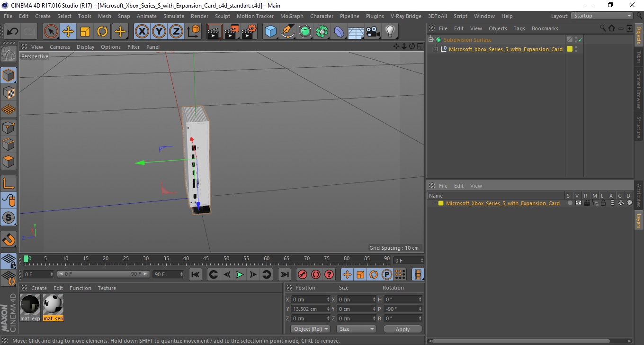Viewport: 644px width, 345px height.
Task: Open the Content Browser side tab
Action: 639,89
